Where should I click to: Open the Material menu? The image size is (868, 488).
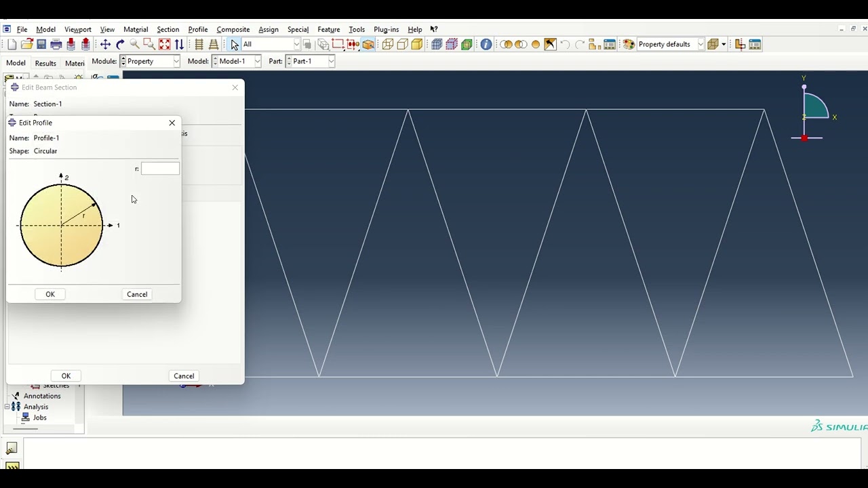136,30
